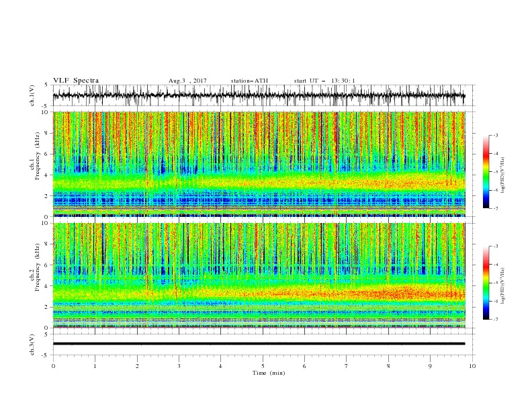Click the "-3" tick on upper colorbar

point(495,135)
